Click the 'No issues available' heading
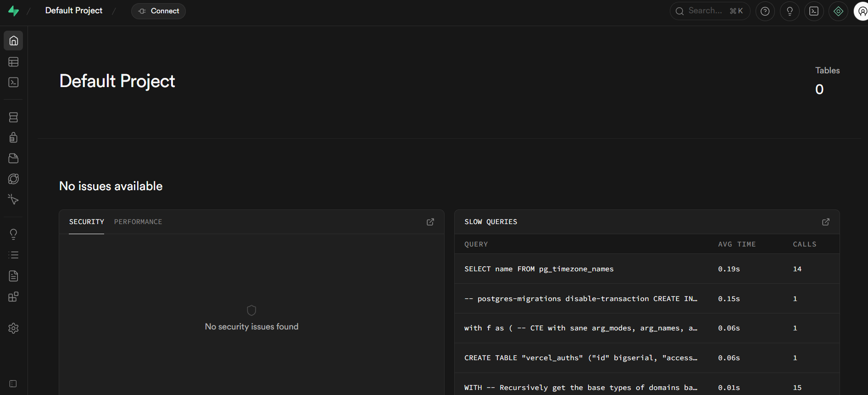 [111, 186]
